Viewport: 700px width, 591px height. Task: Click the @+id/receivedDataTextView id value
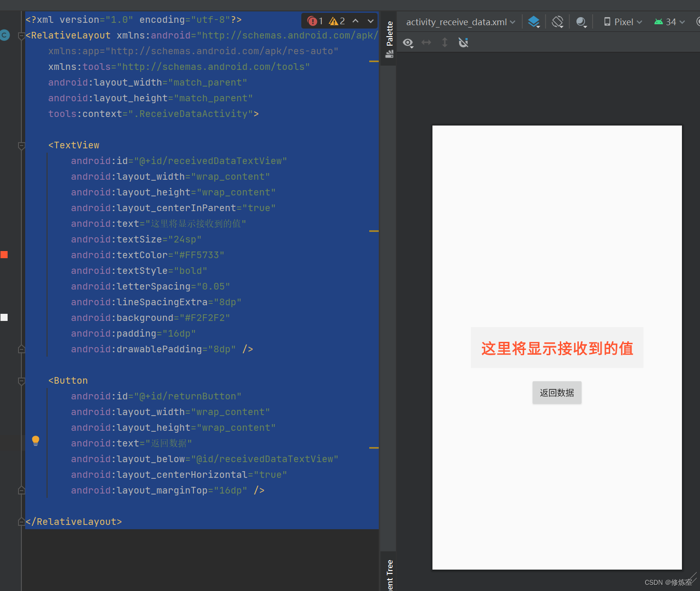[211, 161]
